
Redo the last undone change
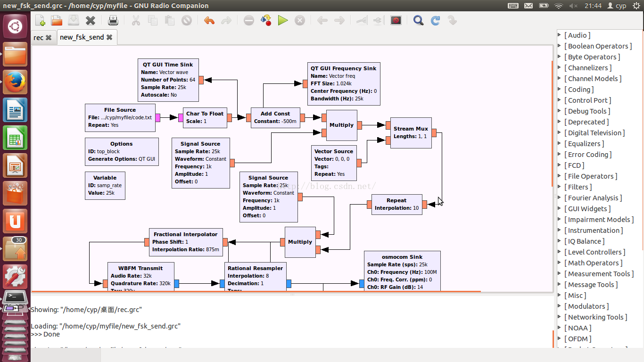(x=226, y=20)
